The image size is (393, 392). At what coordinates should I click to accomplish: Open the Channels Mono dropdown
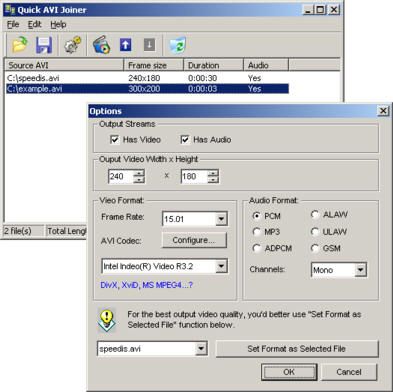pos(360,270)
